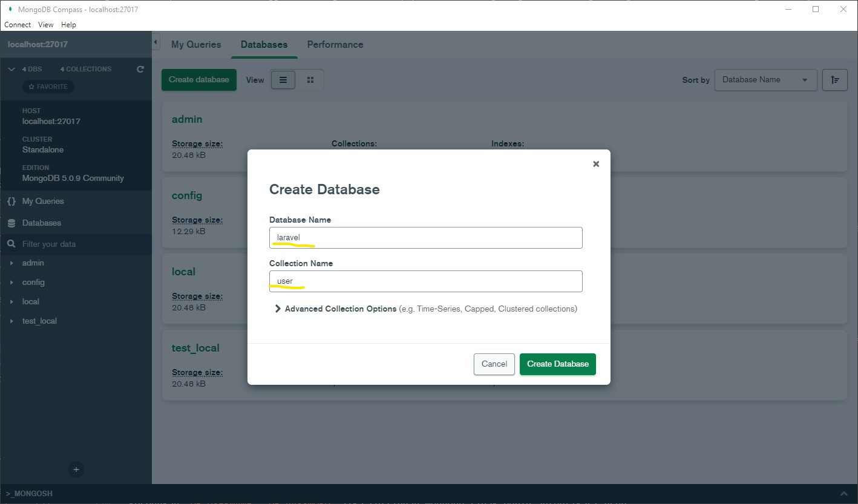Click the My Queries braces icon
This screenshot has height=504, width=858.
click(x=11, y=201)
